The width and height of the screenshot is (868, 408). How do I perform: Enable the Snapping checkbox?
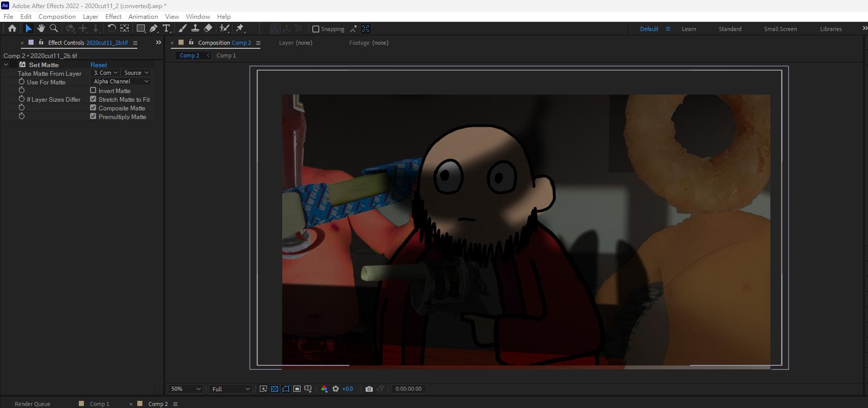(x=316, y=29)
